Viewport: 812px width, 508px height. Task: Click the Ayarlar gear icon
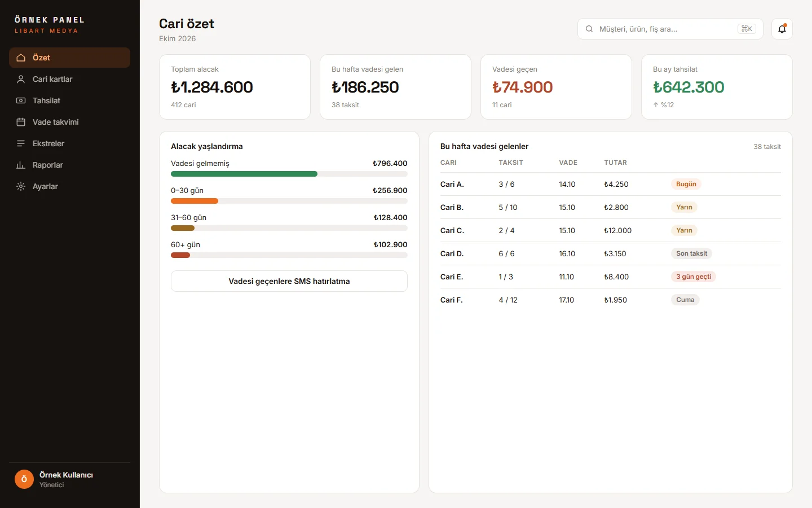[x=21, y=186]
